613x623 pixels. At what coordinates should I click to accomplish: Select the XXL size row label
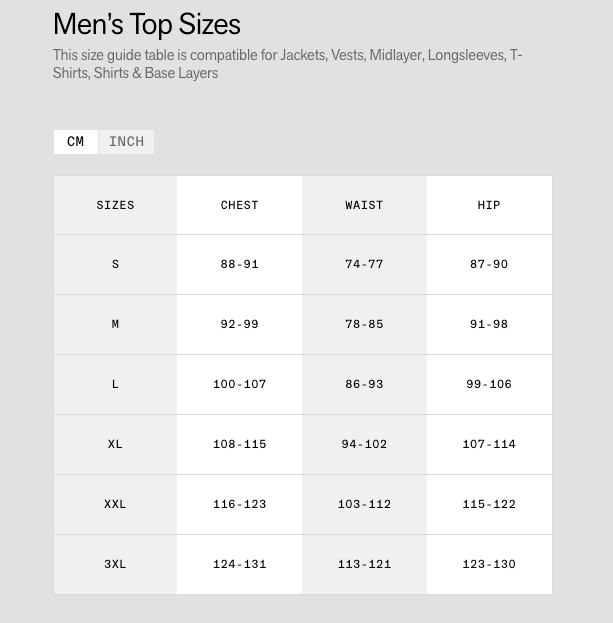115,505
